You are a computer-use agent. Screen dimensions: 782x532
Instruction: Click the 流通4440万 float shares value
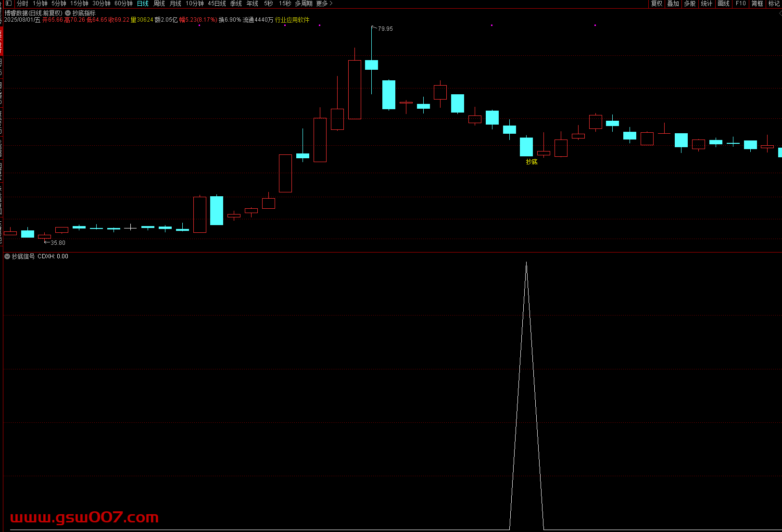(x=258, y=20)
